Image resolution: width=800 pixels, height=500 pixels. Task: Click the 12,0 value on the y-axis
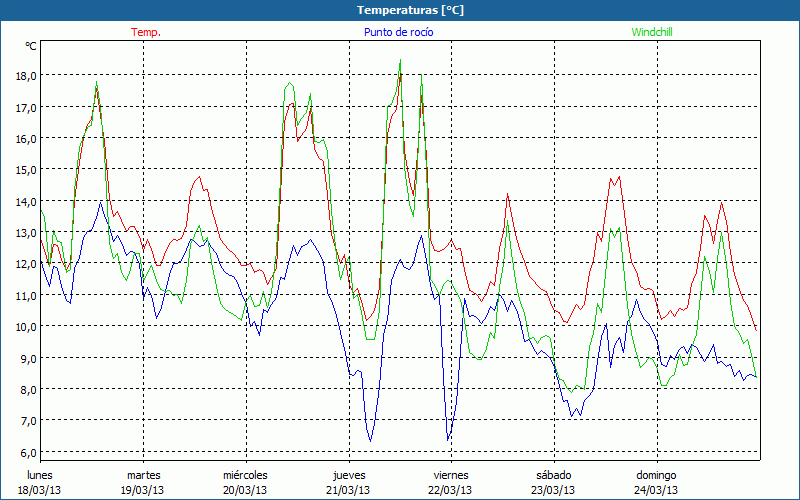pos(24,264)
